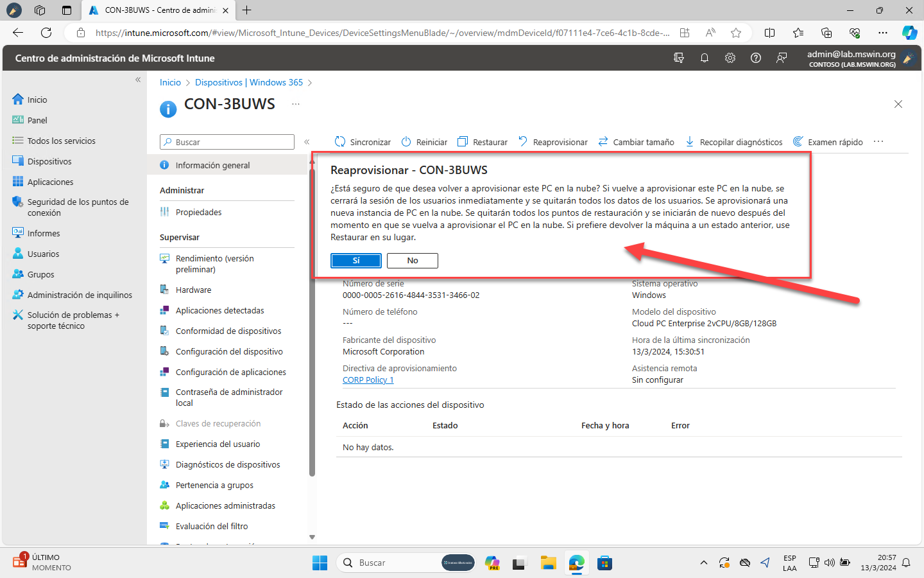The image size is (924, 578).
Task: Open the CORP Policy 1 link
Action: pyautogui.click(x=368, y=380)
